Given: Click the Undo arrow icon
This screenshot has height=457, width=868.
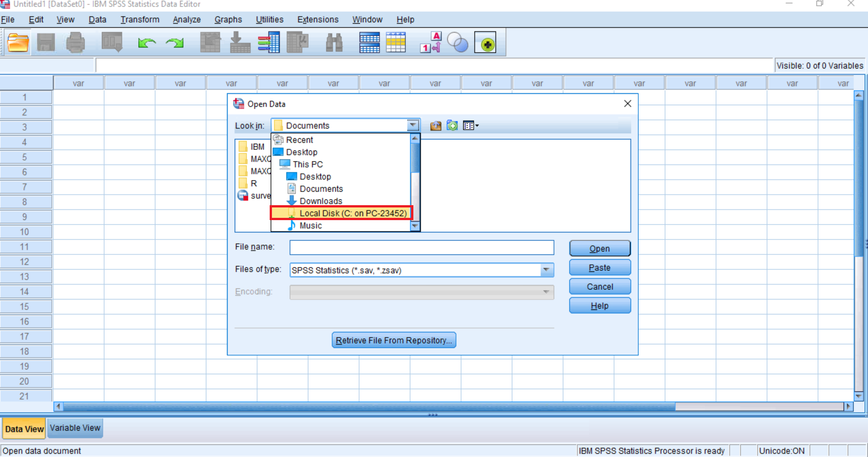Looking at the screenshot, I should 147,43.
